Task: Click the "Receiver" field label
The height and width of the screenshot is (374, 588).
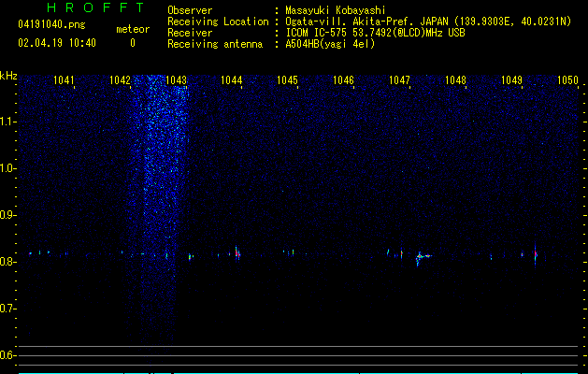Action: [190, 33]
